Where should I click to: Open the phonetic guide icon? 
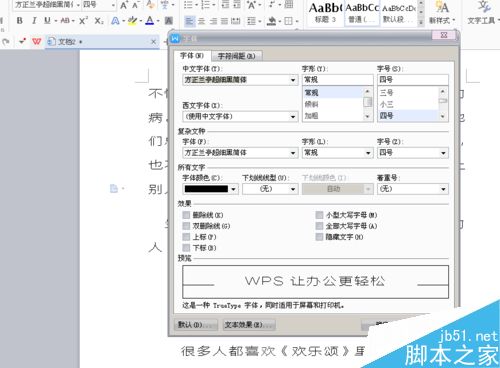(164, 5)
